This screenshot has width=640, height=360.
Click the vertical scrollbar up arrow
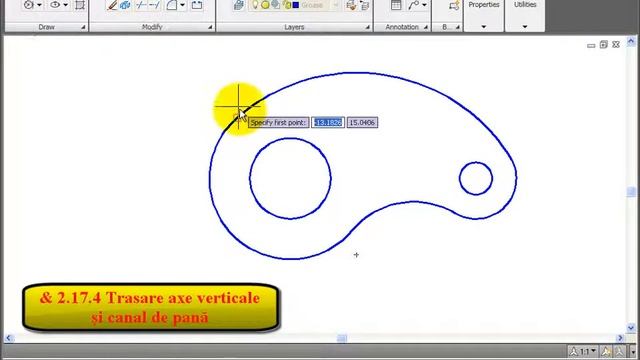pyautogui.click(x=631, y=41)
